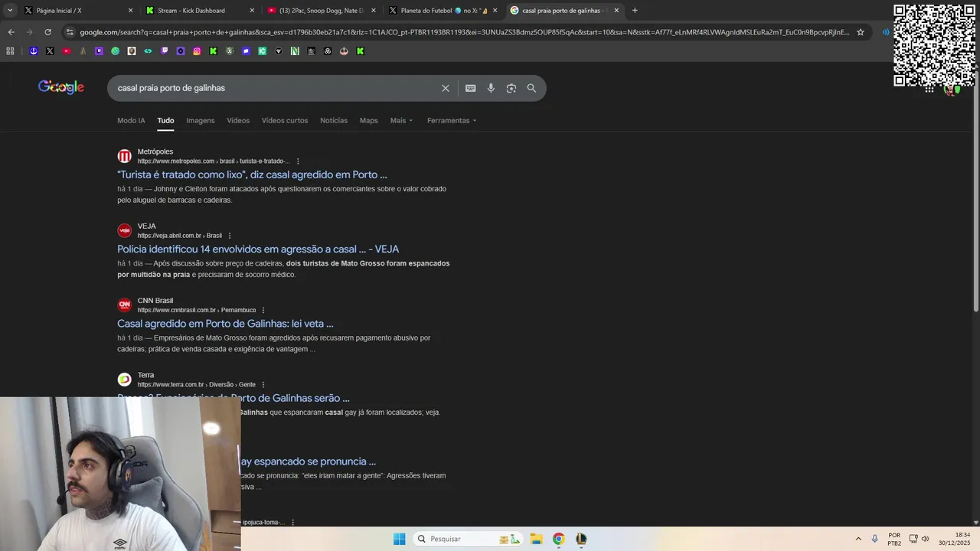980x551 pixels.
Task: Open 'Turista é tratado como lixo' Metrópoles article
Action: point(252,174)
